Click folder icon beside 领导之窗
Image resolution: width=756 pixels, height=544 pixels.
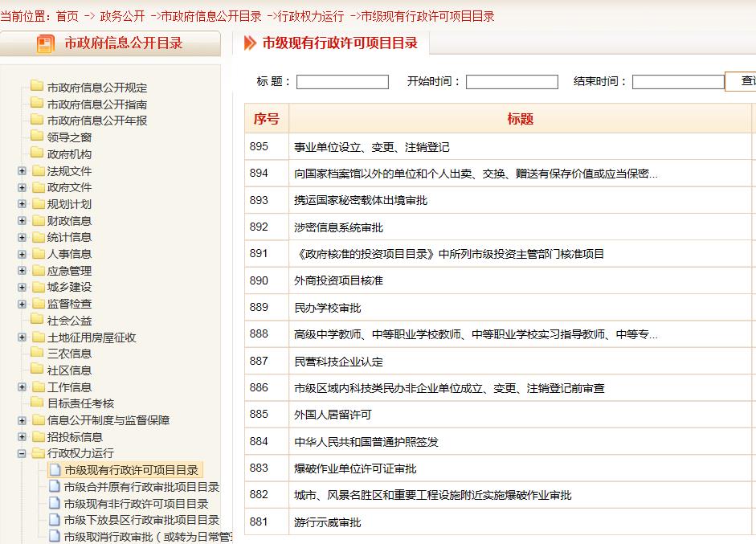point(37,136)
